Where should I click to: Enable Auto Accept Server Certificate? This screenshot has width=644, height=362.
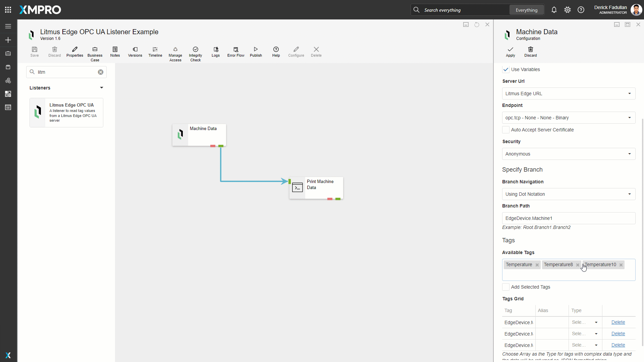point(506,130)
